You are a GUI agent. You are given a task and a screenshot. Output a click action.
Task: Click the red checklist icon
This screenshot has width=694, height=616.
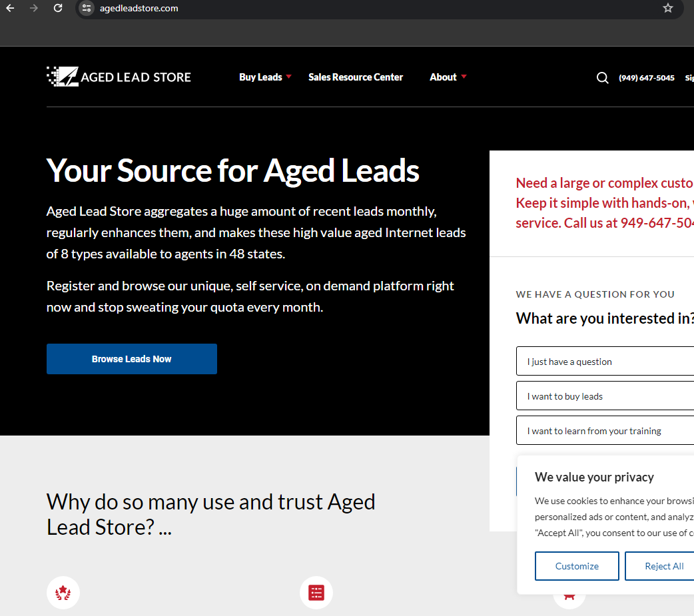coord(316,593)
